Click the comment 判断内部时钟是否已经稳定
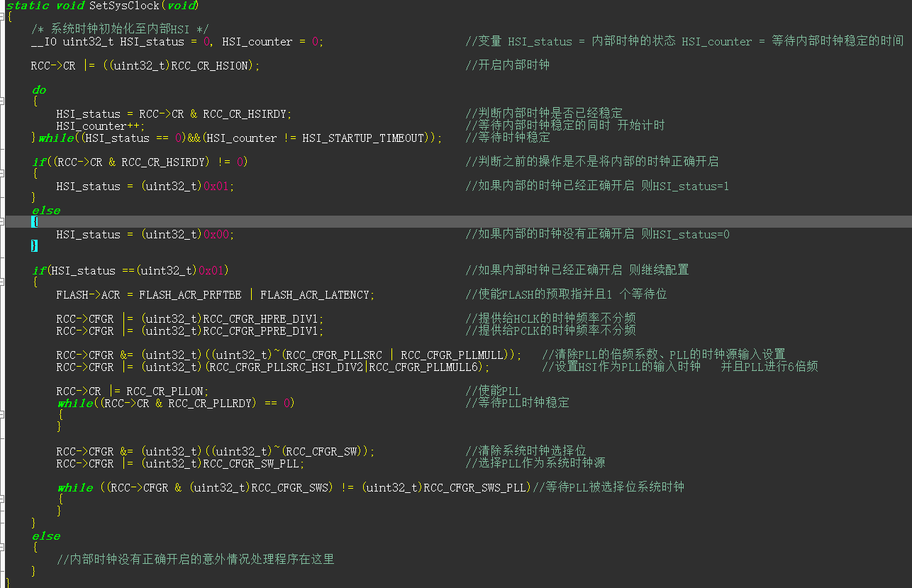The height and width of the screenshot is (588, 912). tap(544, 113)
